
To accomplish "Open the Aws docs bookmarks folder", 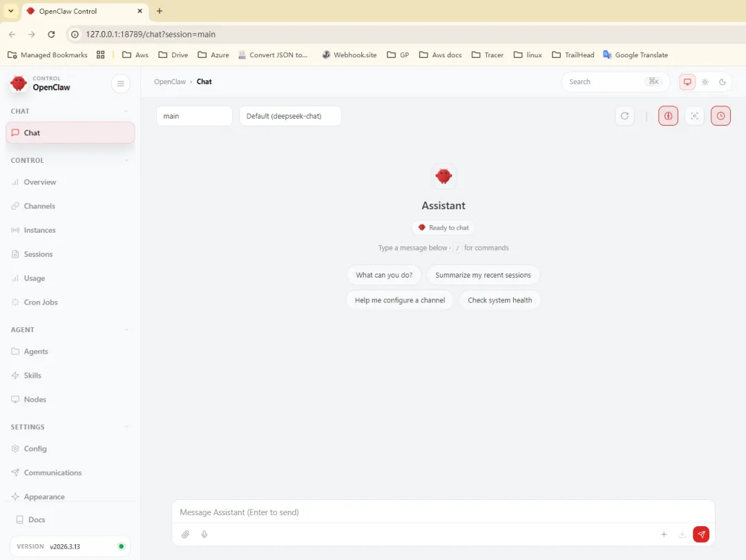I will click(x=440, y=55).
